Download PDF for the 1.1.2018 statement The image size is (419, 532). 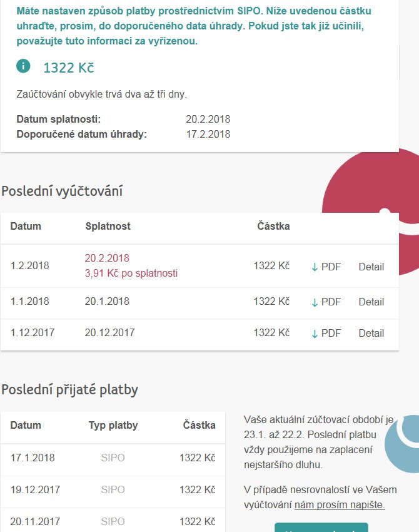click(x=326, y=302)
